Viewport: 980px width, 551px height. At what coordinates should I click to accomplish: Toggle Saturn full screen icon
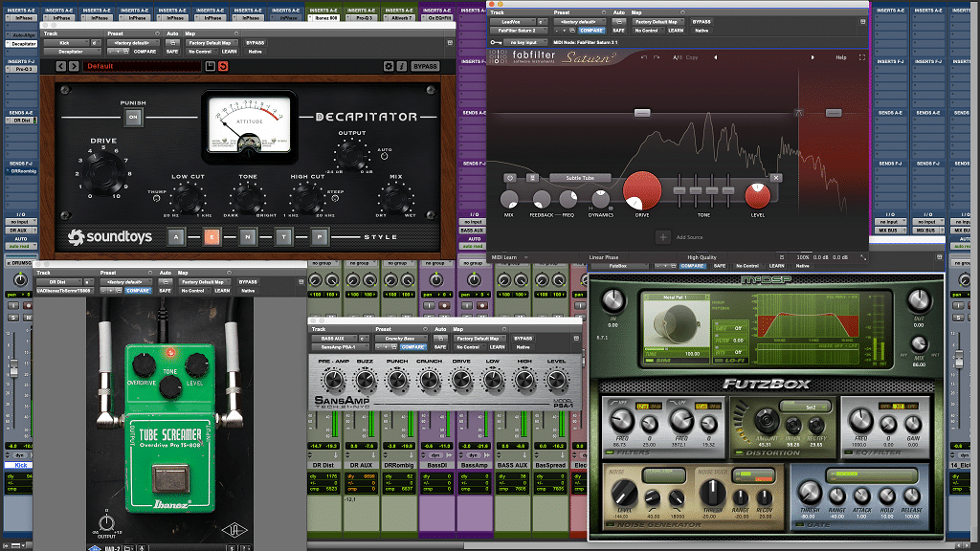coord(862,57)
